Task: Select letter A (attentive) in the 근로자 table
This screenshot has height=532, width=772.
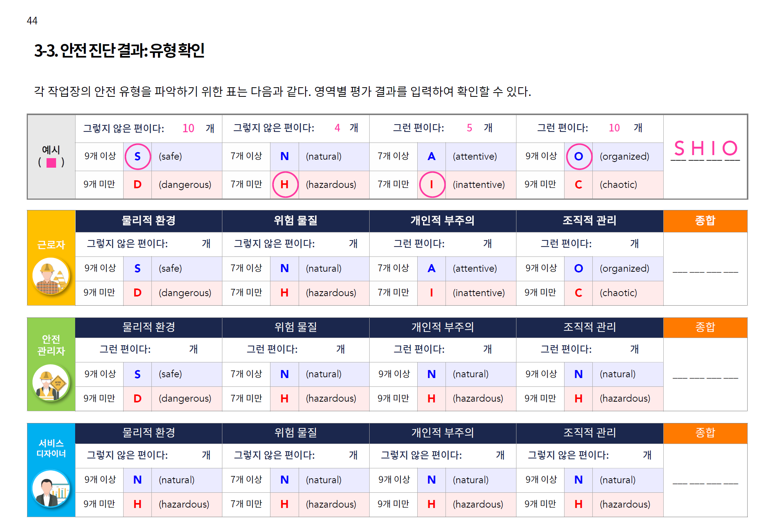Action: click(431, 268)
